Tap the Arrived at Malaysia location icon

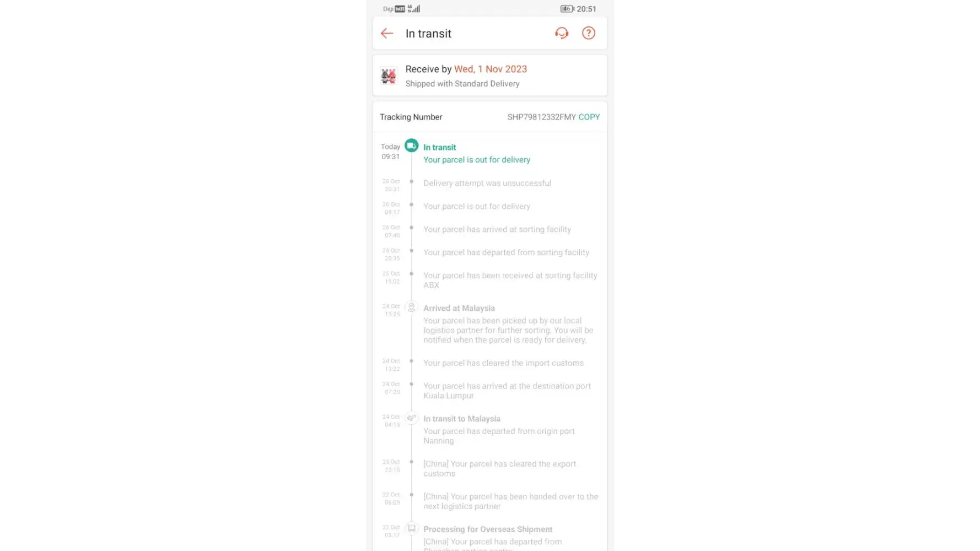[x=411, y=307]
